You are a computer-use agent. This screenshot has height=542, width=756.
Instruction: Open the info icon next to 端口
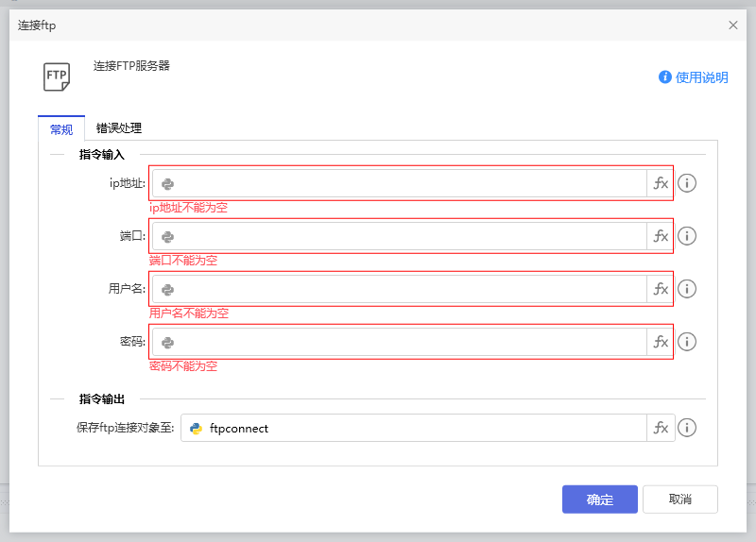[x=687, y=236]
